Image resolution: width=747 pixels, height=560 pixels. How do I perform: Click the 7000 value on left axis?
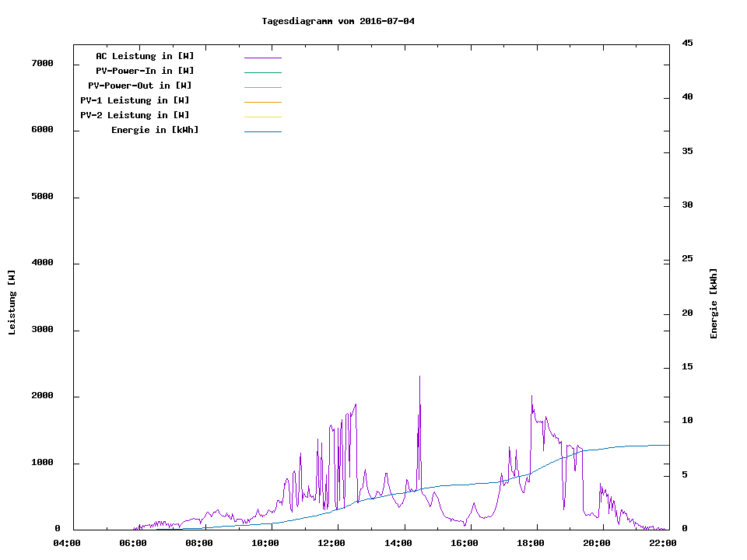click(x=42, y=63)
